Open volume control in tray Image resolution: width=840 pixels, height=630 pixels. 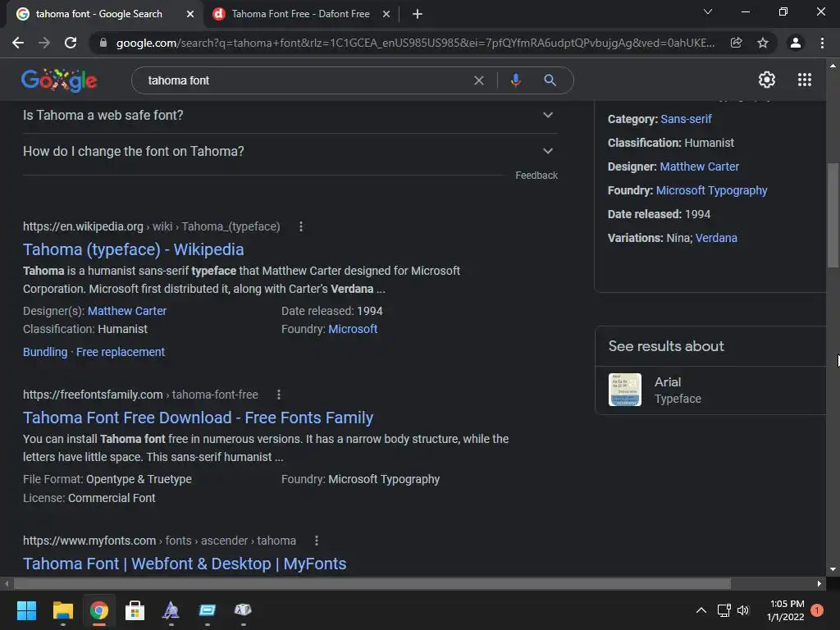pos(743,610)
